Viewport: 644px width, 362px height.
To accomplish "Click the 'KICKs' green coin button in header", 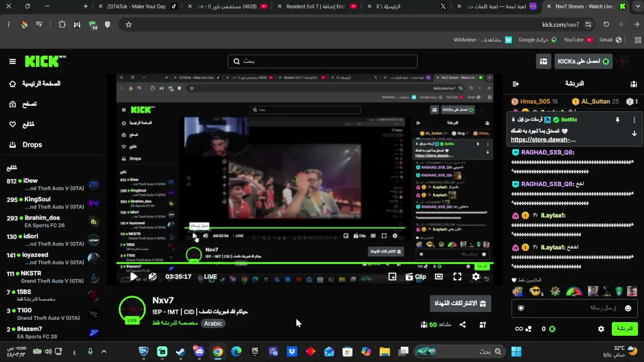I will (584, 61).
